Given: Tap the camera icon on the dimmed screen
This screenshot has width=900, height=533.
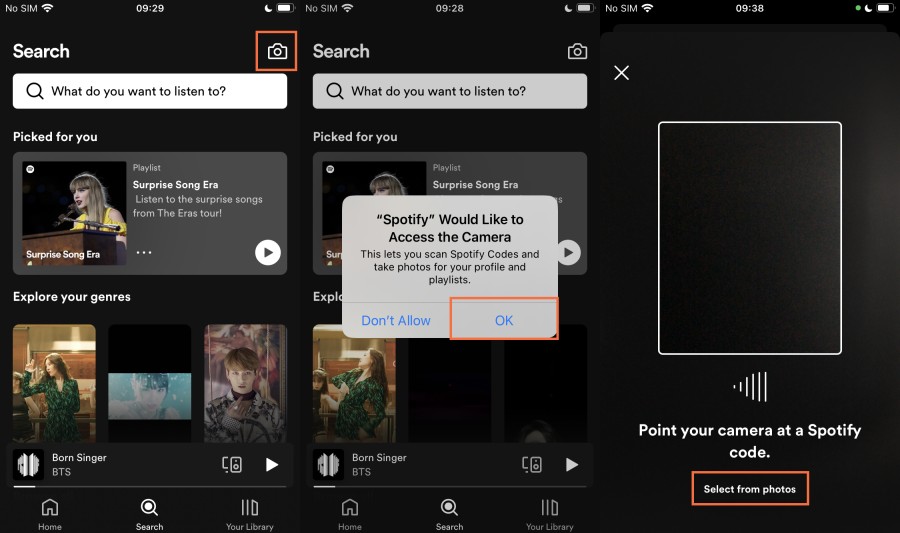Looking at the screenshot, I should [x=577, y=51].
